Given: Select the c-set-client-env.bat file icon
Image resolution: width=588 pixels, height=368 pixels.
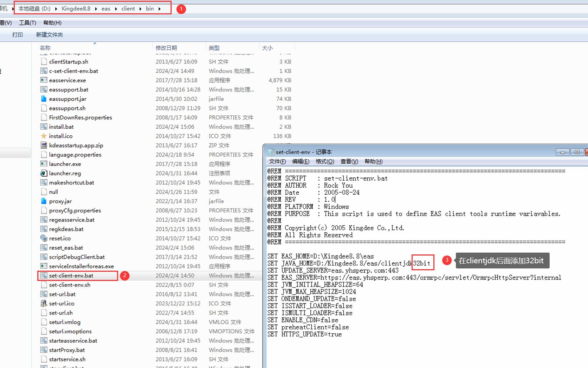Looking at the screenshot, I should [x=44, y=71].
